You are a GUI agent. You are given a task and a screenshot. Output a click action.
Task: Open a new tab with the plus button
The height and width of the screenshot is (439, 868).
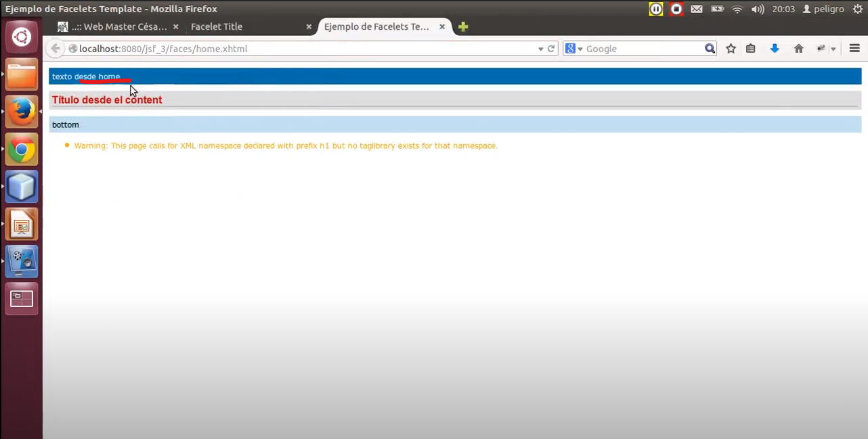(463, 27)
